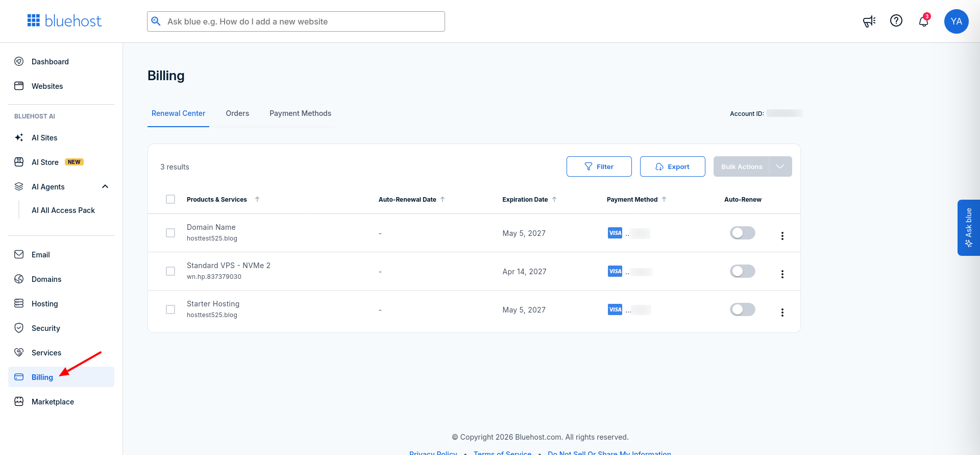Click the search magnifier icon
Viewport: 980px width, 455px height.
coord(156,21)
